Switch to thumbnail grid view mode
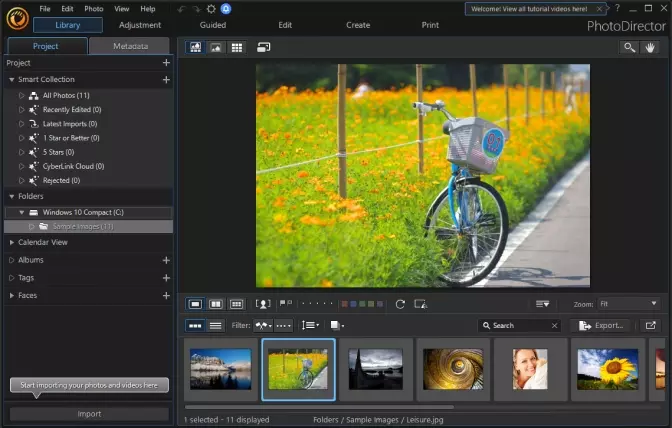672x428 pixels. (x=237, y=47)
